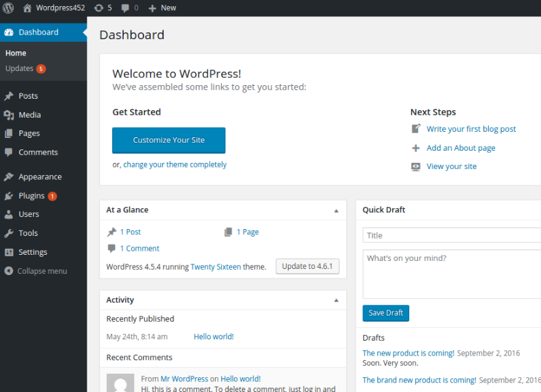Viewport: 541px width, 392px height.
Task: Open the 1 Page link
Action: click(248, 232)
